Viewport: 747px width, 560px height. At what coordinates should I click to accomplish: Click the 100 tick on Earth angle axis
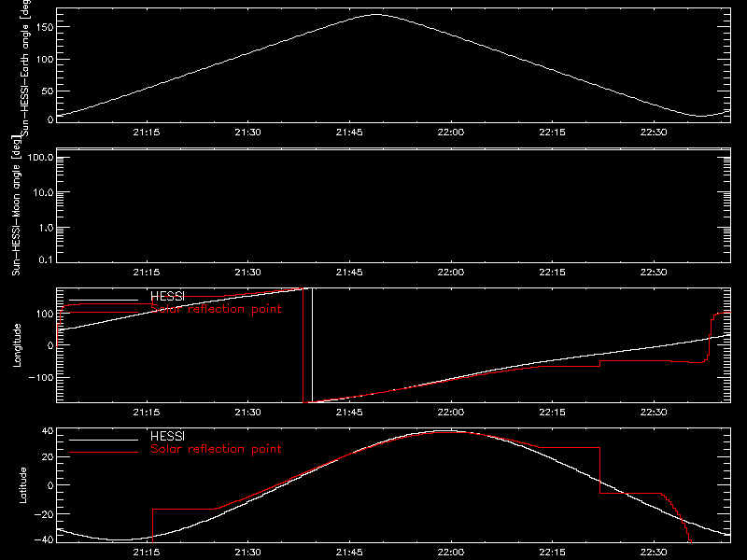click(44, 59)
